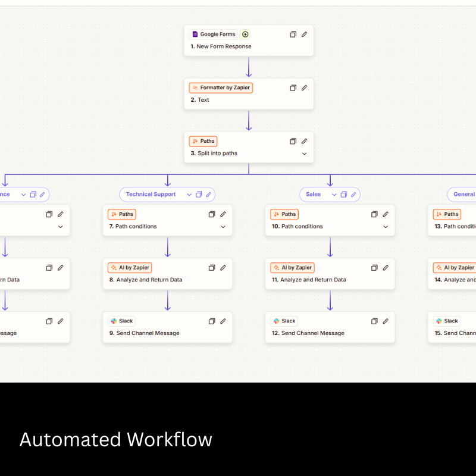Duplicate step 7 Path conditions
The width and height of the screenshot is (476, 476).
pos(212,214)
